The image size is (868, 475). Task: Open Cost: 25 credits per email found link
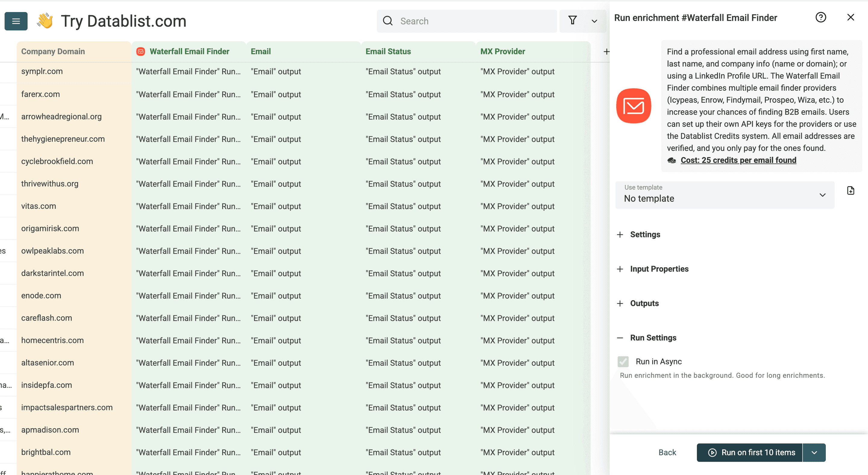click(x=738, y=160)
